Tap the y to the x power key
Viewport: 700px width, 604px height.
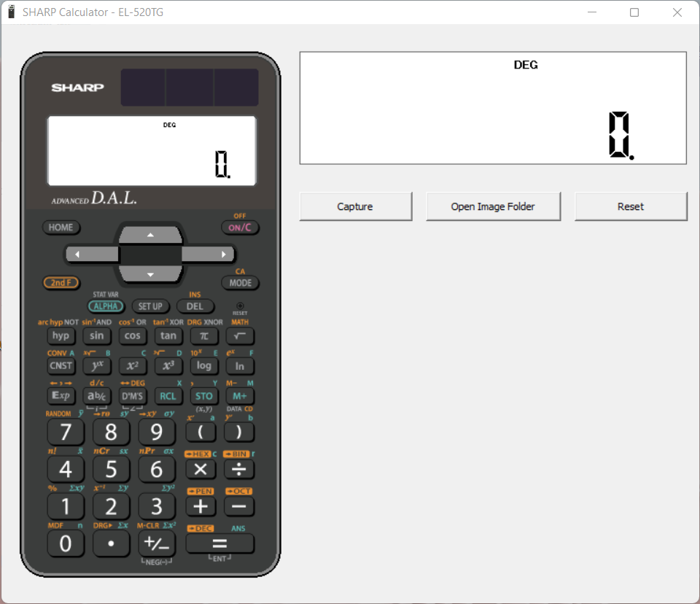coord(97,366)
